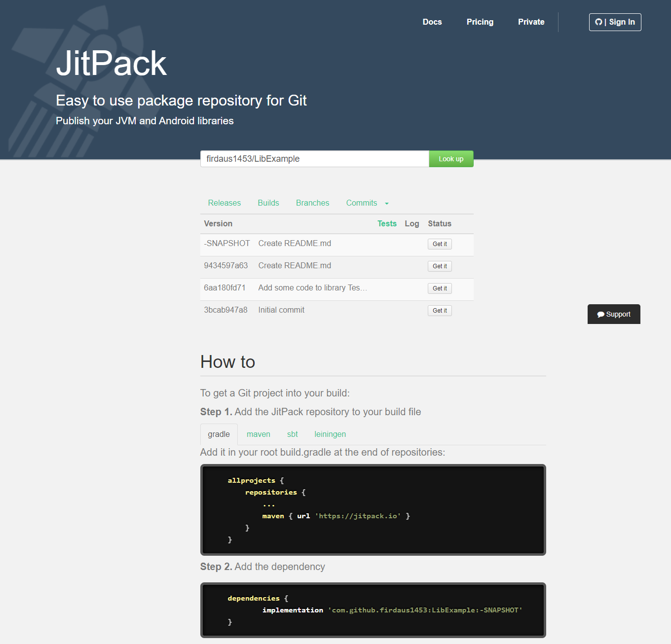The image size is (671, 644).
Task: View leiningen dependency instructions
Action: (330, 434)
